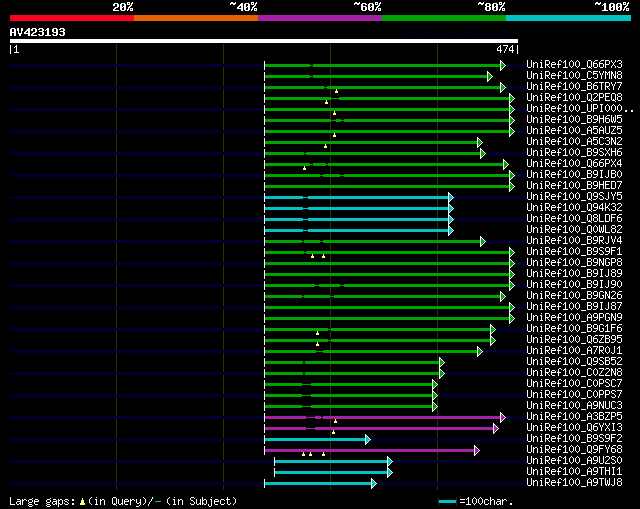Click the cyan ~100% identity legend segment
Screen dimensions: 640x509
pyautogui.click(x=568, y=18)
